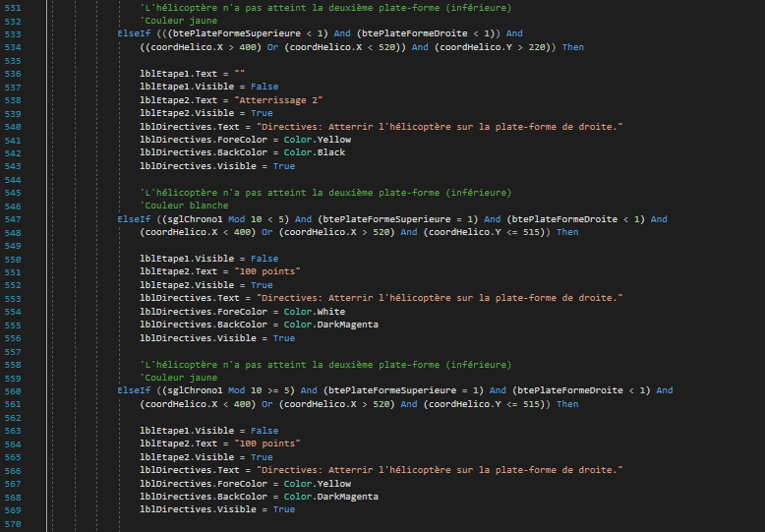Click the Then keyword on line 534
765x532 pixels.
pyautogui.click(x=573, y=47)
